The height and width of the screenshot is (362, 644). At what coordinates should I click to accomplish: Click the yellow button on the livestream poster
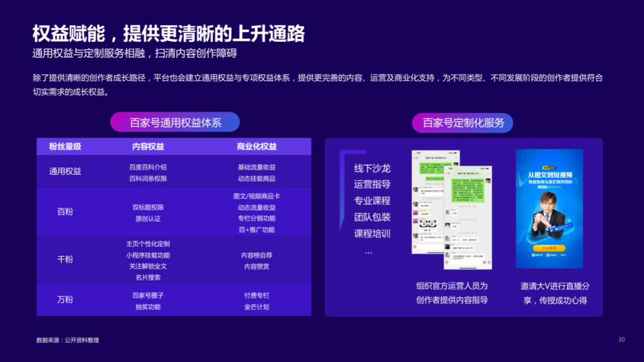coord(549,248)
